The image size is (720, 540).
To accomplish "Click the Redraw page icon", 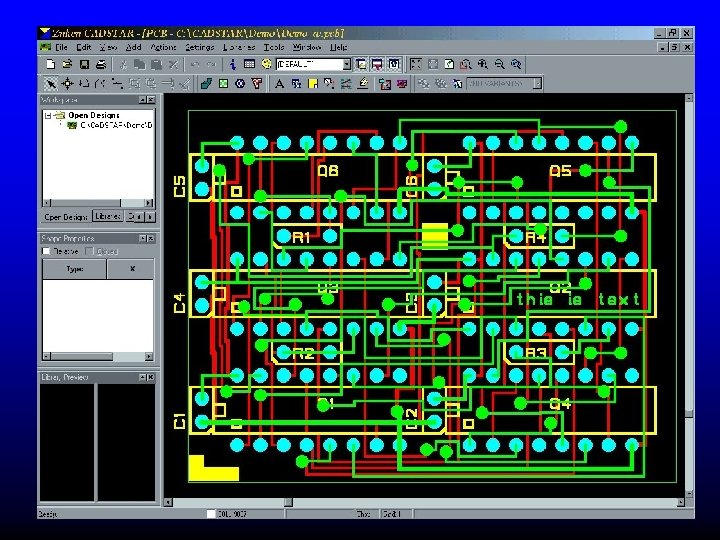I will (449, 64).
